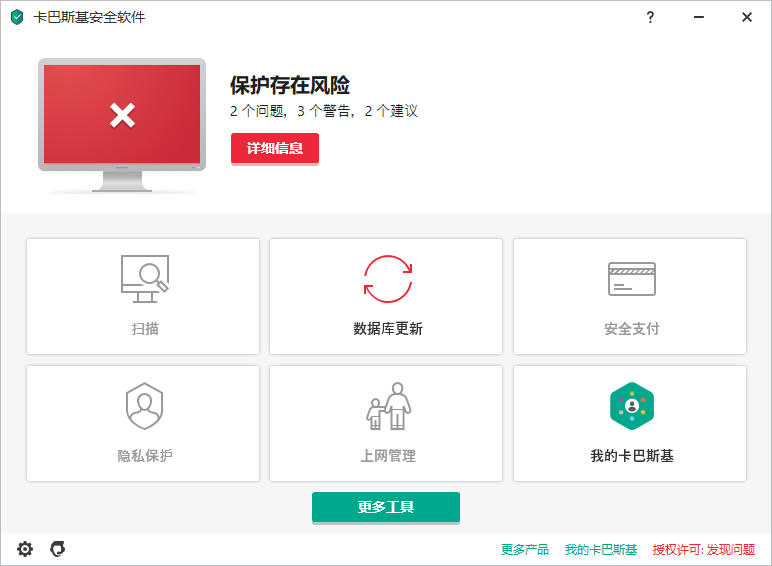Follow the footer 我的卡巴斯基 link
772x566 pixels.
601,549
